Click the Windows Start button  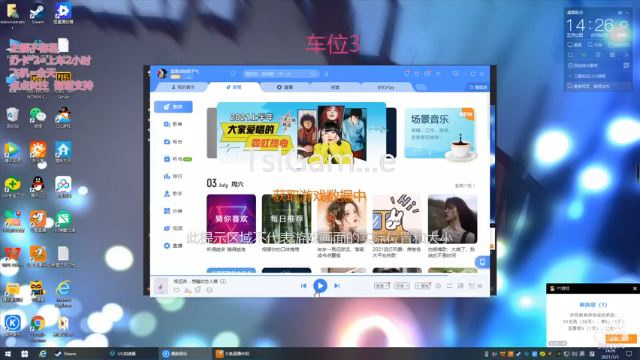[x=8, y=353]
